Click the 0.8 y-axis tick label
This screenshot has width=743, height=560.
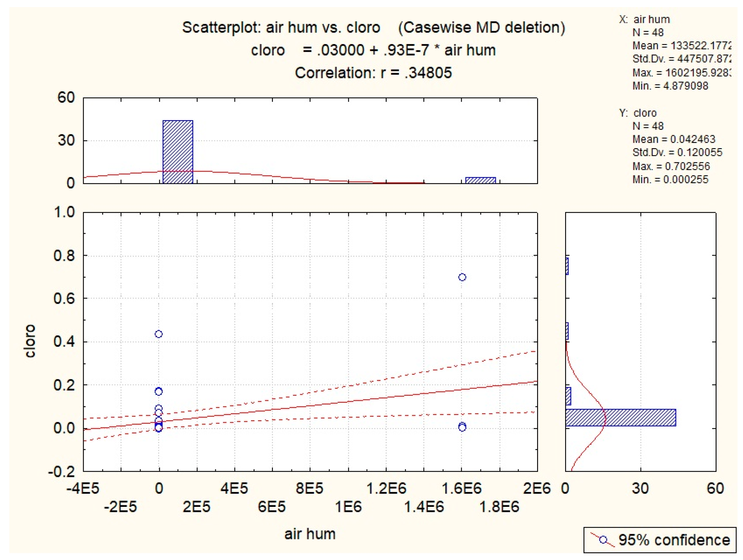point(64,256)
